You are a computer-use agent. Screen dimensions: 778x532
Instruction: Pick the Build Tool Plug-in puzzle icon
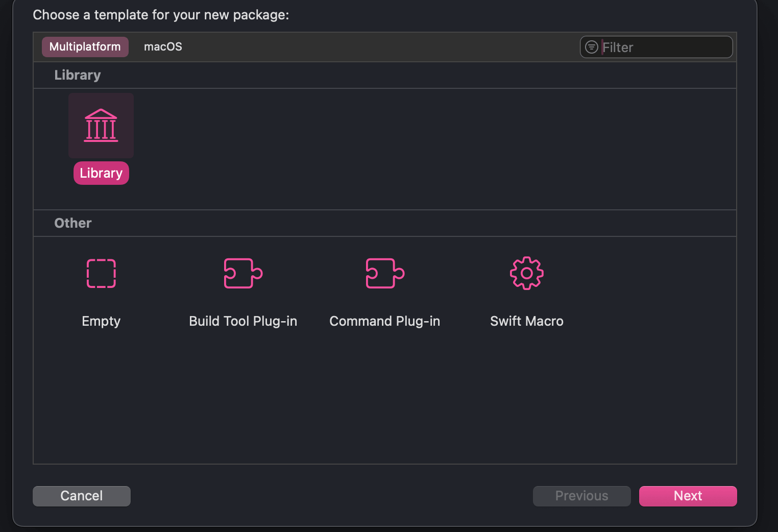pyautogui.click(x=243, y=274)
